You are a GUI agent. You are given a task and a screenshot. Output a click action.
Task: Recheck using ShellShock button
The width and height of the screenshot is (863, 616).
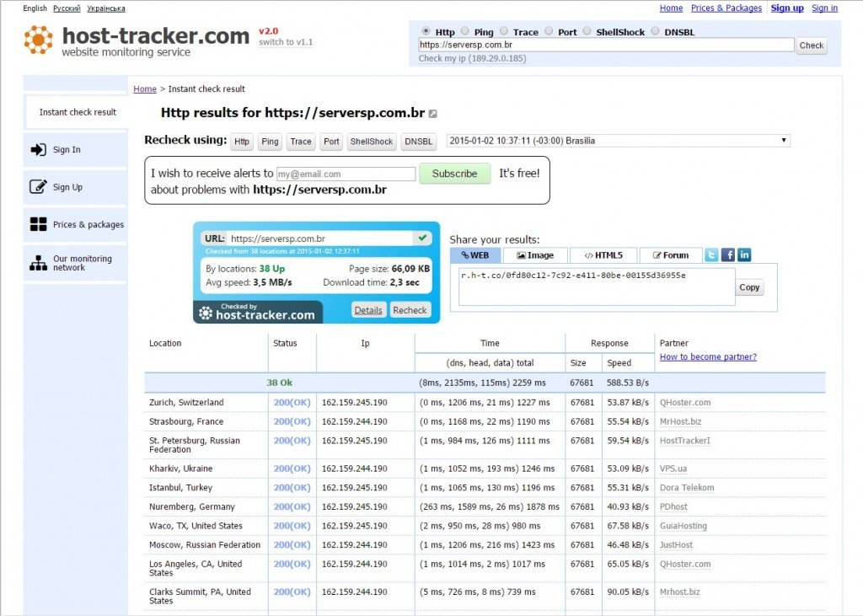[x=372, y=142]
